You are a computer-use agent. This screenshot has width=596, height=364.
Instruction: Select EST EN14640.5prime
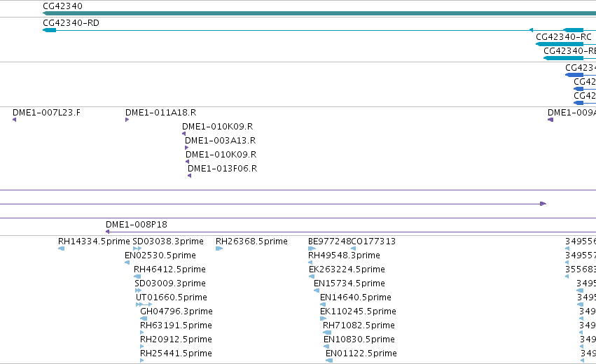pos(356,297)
